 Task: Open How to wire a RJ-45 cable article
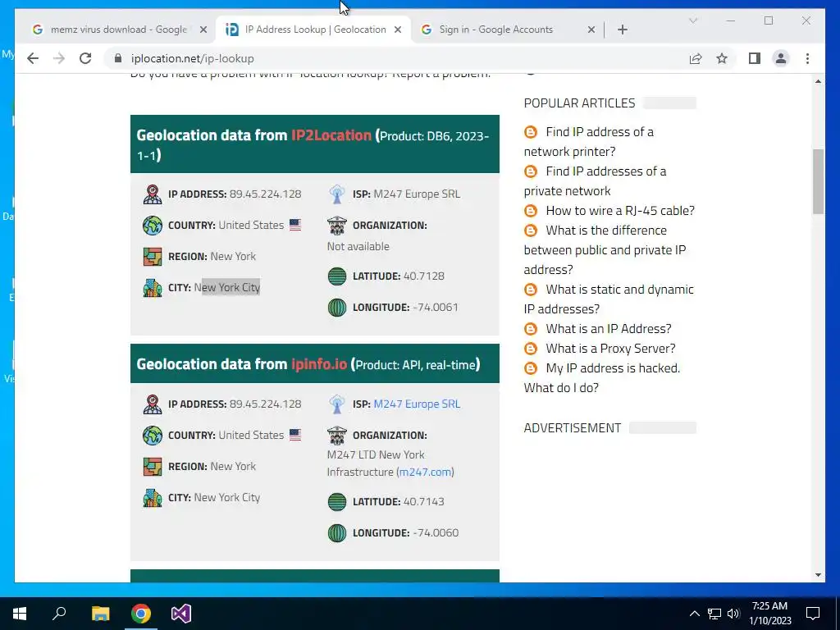pyautogui.click(x=620, y=211)
